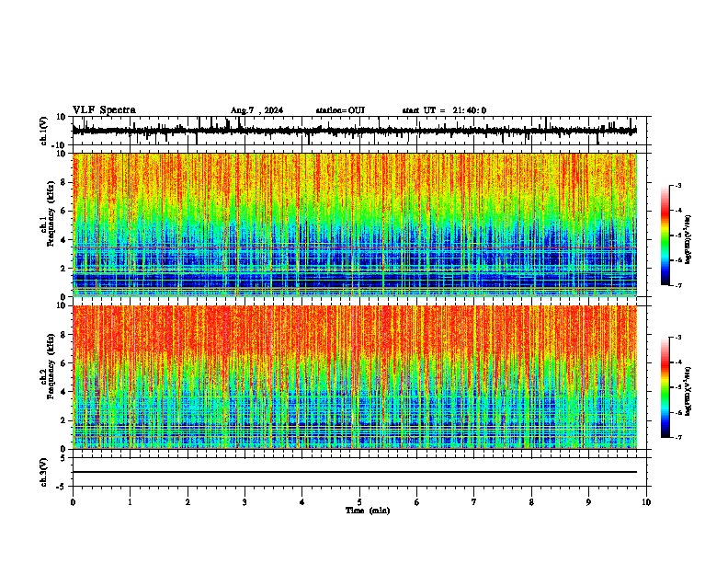Click time axis tick label "6"
728x563 pixels.
tap(417, 502)
